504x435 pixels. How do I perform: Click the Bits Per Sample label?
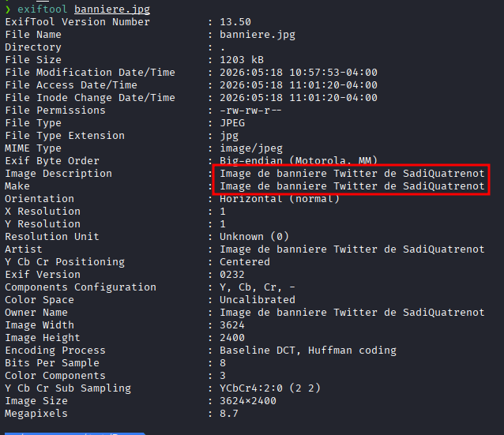(x=52, y=363)
